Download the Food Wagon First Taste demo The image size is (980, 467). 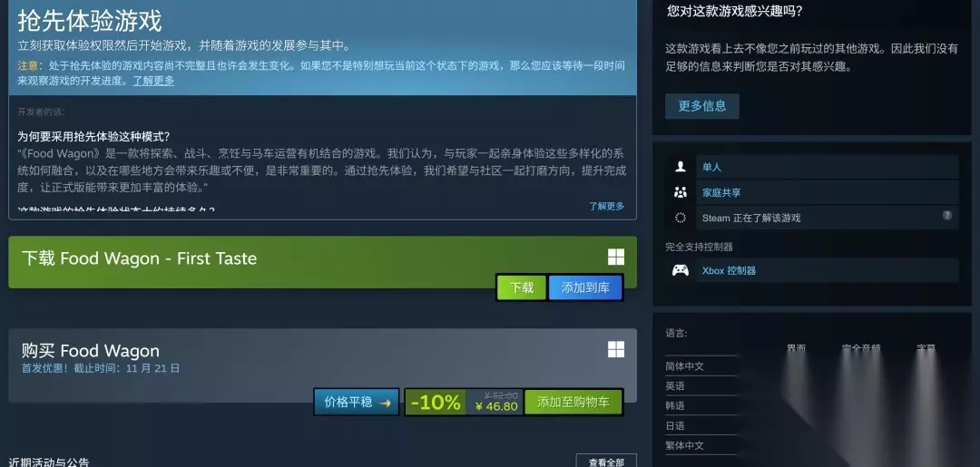coord(522,287)
